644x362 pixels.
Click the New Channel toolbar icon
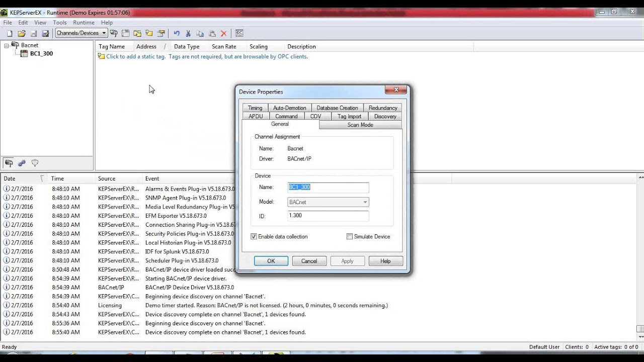114,33
